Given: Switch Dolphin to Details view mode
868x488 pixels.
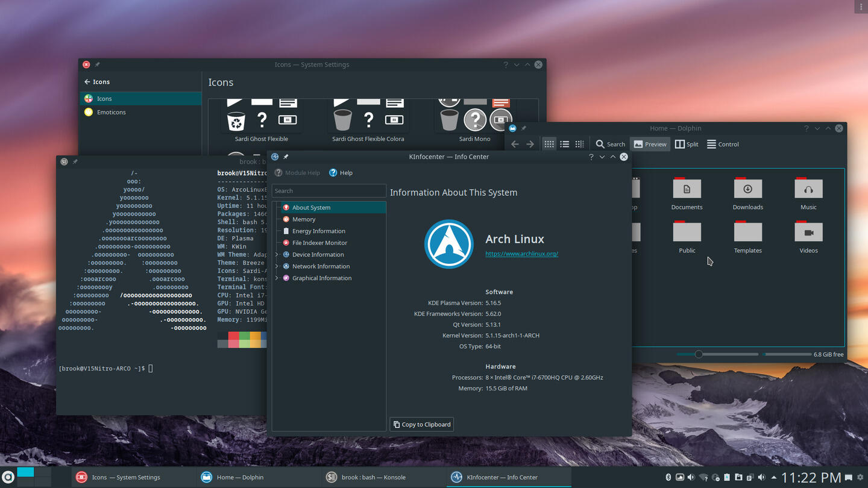Looking at the screenshot, I should coord(579,144).
